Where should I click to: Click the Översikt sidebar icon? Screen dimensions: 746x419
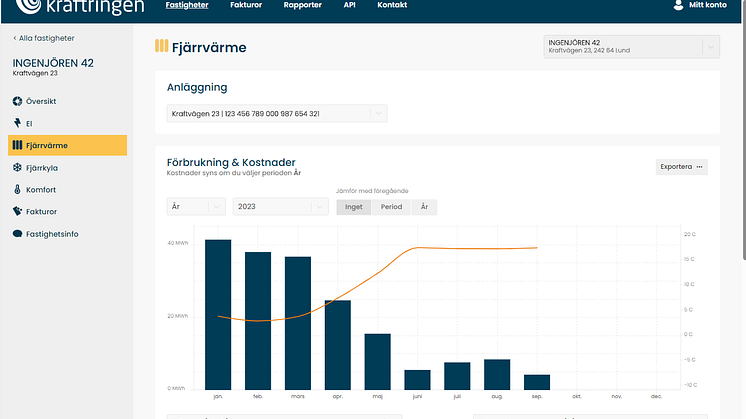tap(17, 101)
